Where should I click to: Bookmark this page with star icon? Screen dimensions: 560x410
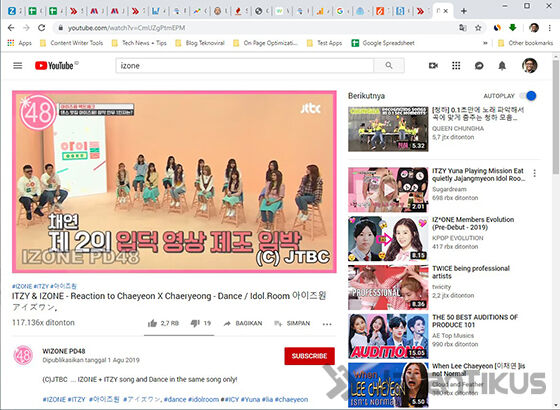[x=478, y=28]
